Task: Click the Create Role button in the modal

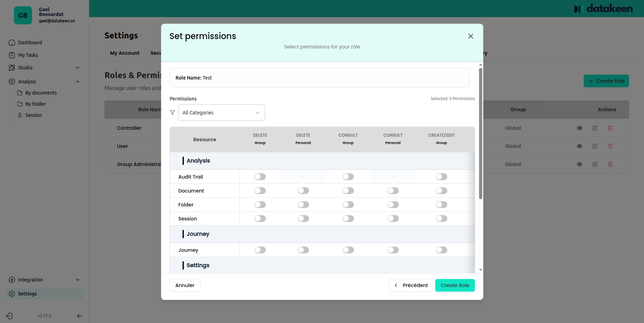Action: [x=455, y=285]
